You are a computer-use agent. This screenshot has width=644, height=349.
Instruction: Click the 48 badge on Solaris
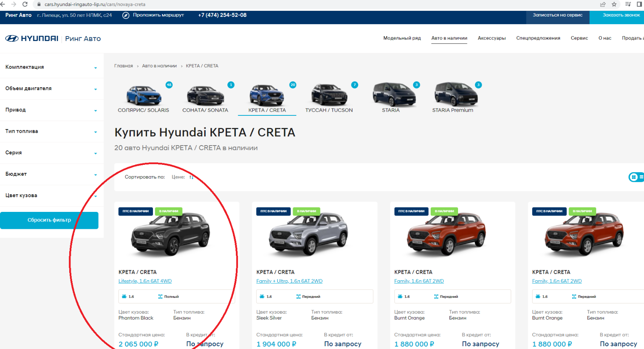point(169,85)
